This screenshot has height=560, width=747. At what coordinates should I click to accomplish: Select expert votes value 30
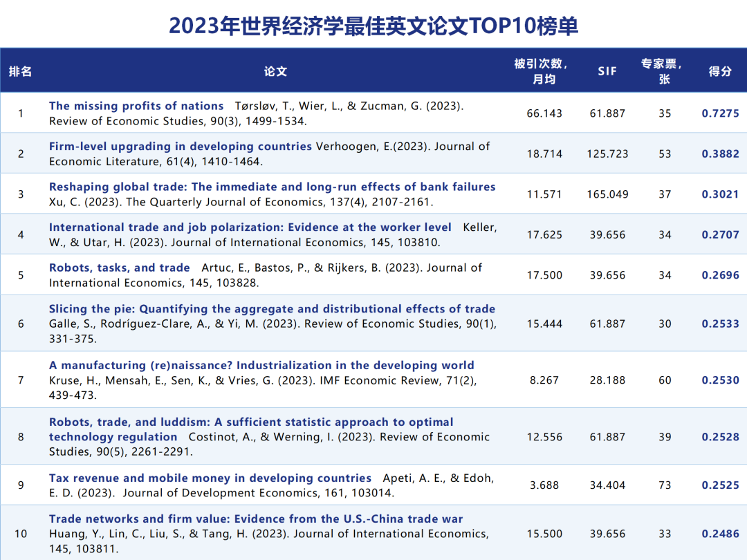click(x=665, y=324)
